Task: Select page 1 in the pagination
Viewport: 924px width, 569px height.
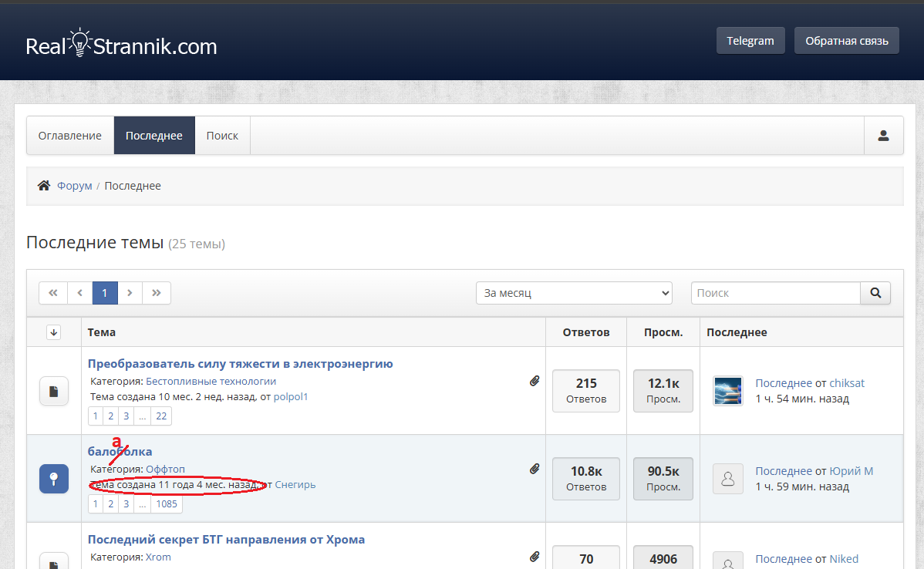Action: coord(105,293)
